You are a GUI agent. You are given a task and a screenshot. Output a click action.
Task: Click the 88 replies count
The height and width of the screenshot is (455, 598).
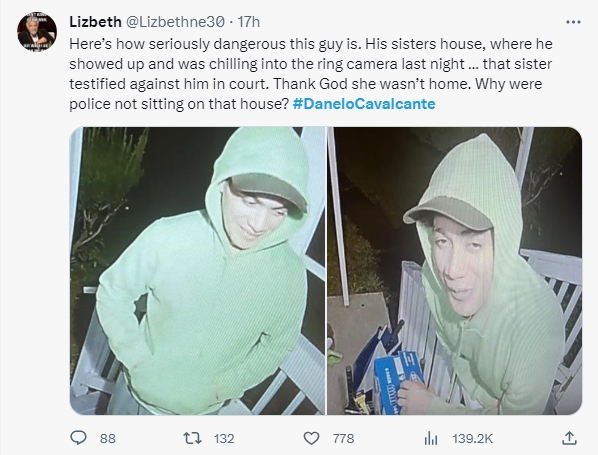[108, 439]
